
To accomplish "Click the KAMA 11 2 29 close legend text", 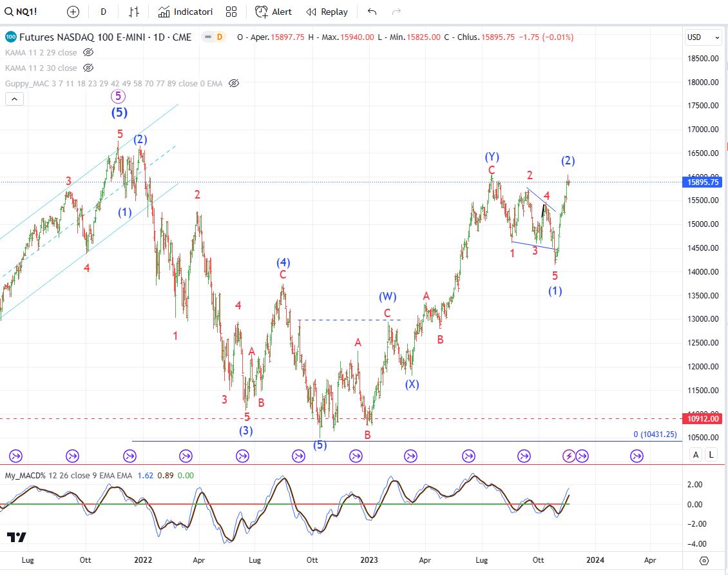I will [41, 52].
